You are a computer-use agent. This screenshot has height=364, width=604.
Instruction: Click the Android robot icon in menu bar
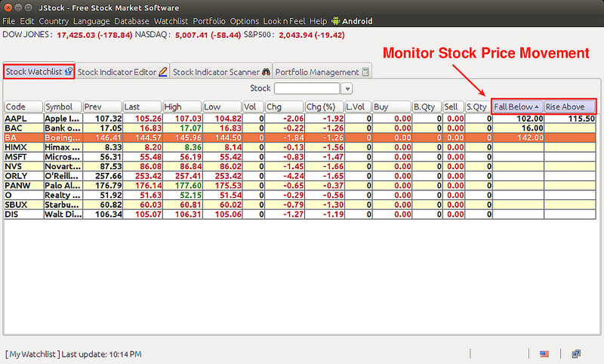coord(337,21)
